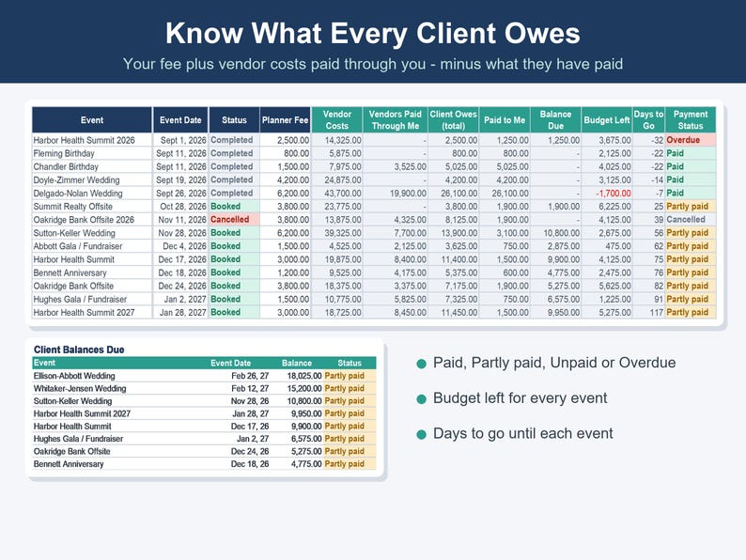This screenshot has width=746, height=560.
Task: Click the 'Feb 12, 27' event date
Action: (250, 388)
